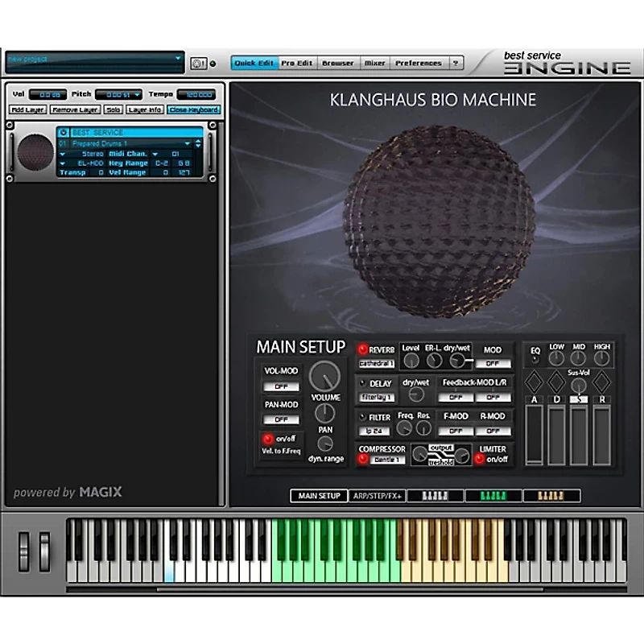This screenshot has height=644, width=644.
Task: Click the white keyboard page icon
Action: point(436,496)
